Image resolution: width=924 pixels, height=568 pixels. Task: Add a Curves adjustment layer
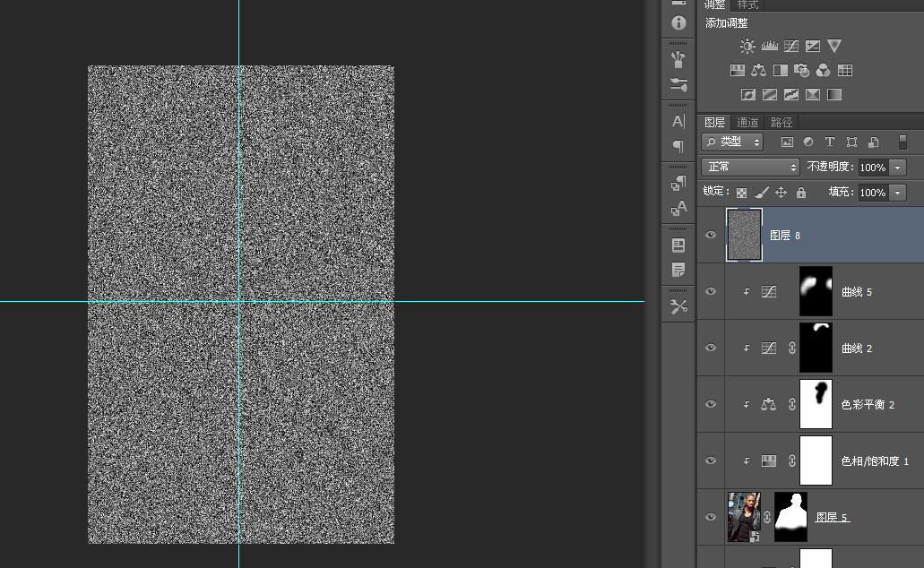(x=791, y=46)
